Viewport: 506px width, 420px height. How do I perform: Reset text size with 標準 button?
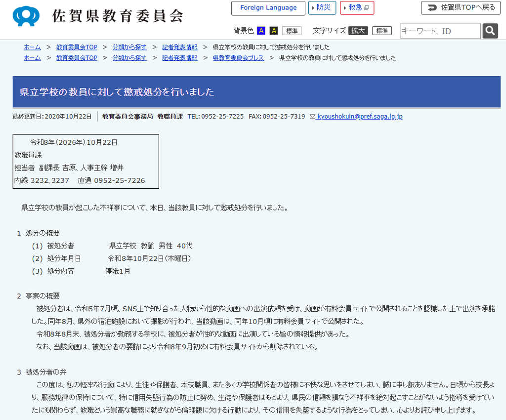382,31
